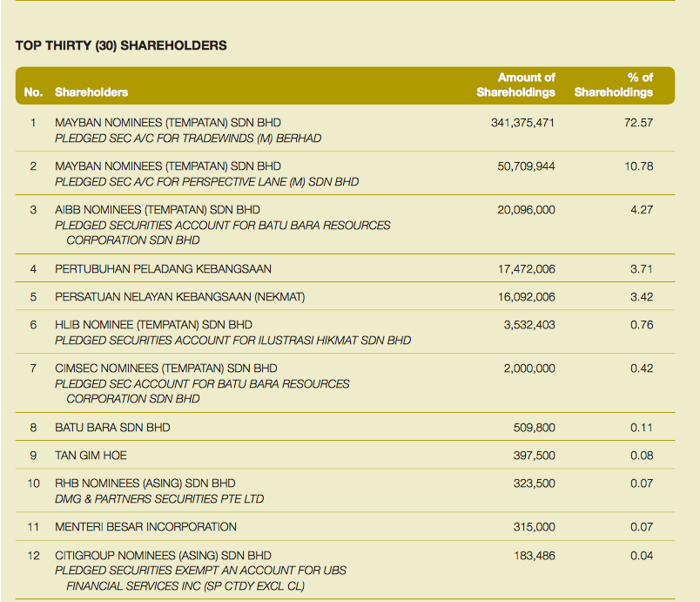Click the 'TOP THIRTY (30) SHAREHOLDERS' heading
The height and width of the screenshot is (602, 700).
[x=121, y=45]
